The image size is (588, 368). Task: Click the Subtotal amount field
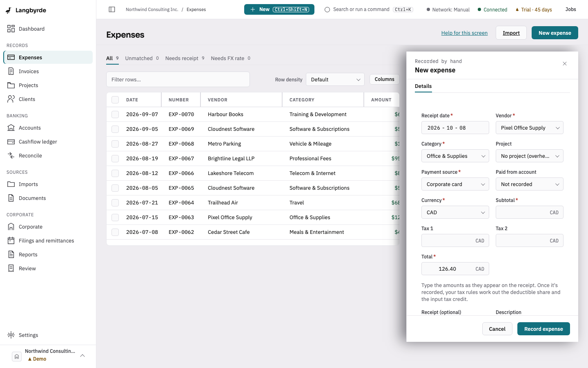pos(530,212)
